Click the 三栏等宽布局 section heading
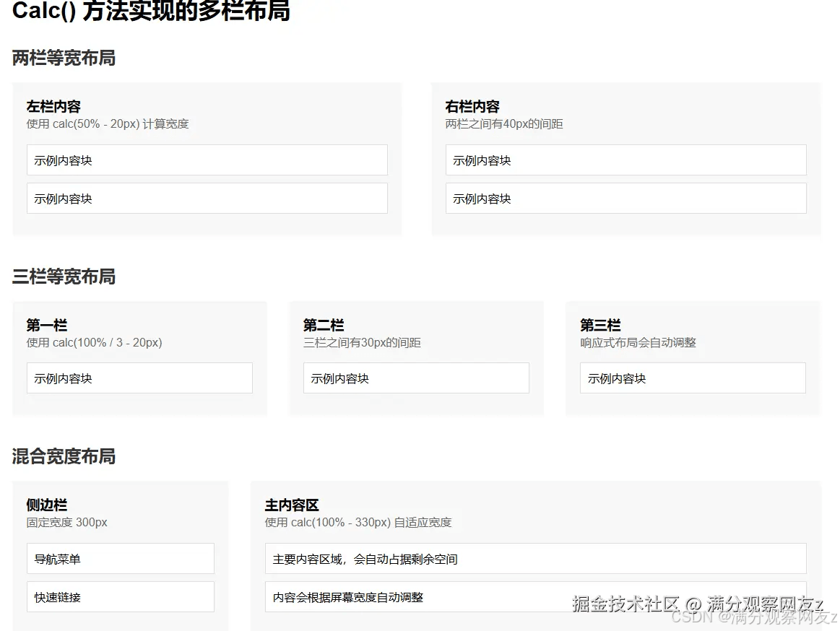This screenshot has width=840, height=631. click(x=64, y=277)
